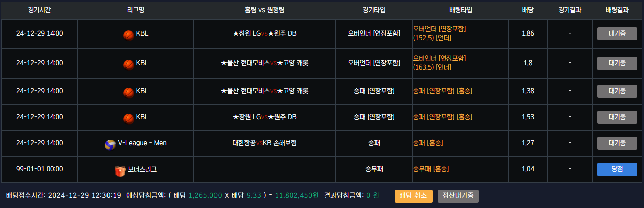Click the 11,802,450원 expected payout amount
The width and height of the screenshot is (644, 208).
tap(297, 195)
